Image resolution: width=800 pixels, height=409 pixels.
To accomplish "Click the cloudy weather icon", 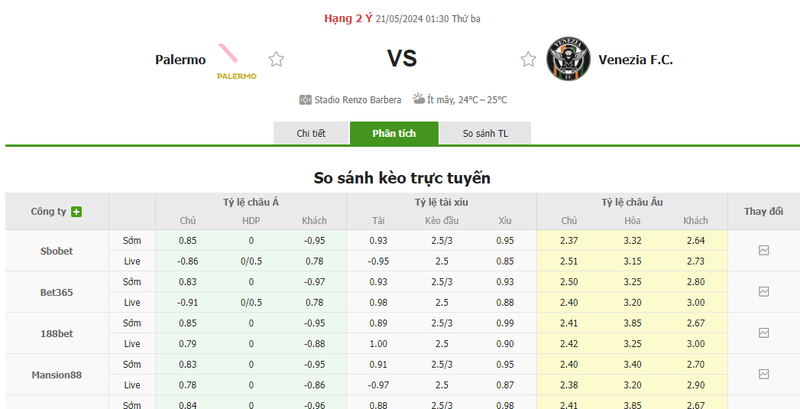I will [419, 99].
